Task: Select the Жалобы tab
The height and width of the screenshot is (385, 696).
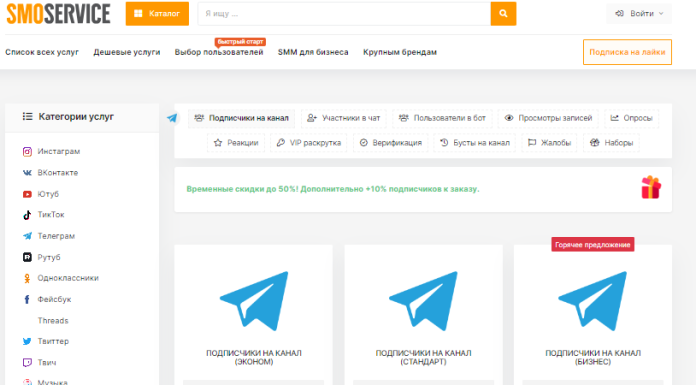Action: 549,143
